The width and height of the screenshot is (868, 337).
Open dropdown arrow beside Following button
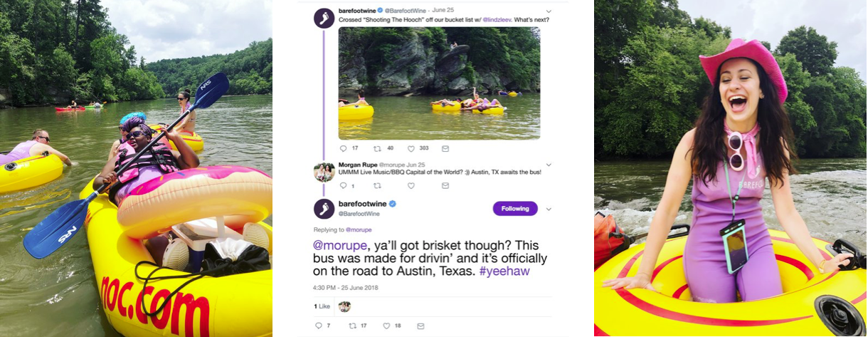pos(549,209)
